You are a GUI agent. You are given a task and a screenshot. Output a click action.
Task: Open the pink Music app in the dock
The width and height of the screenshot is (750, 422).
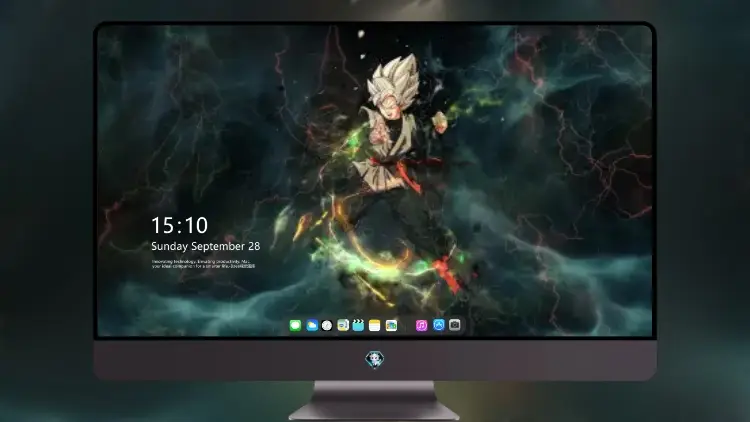[x=421, y=325]
